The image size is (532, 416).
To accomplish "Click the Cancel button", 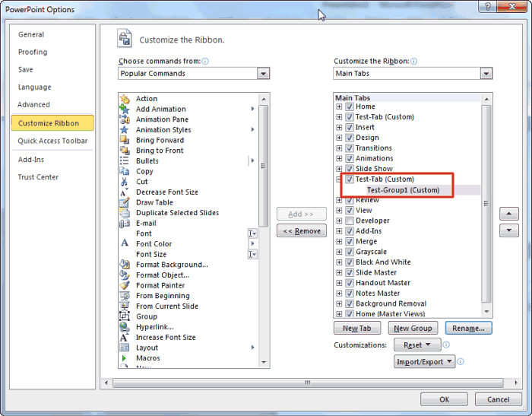I will 498,399.
